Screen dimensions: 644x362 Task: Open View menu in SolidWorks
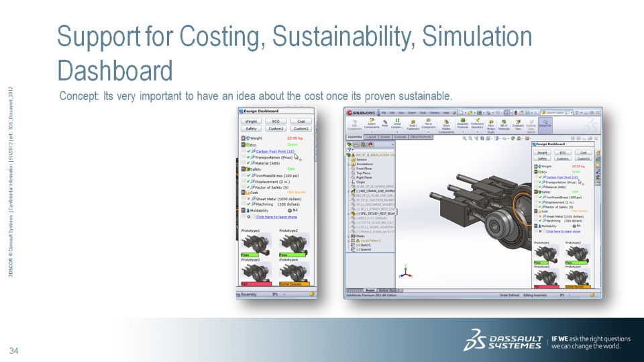coord(401,112)
